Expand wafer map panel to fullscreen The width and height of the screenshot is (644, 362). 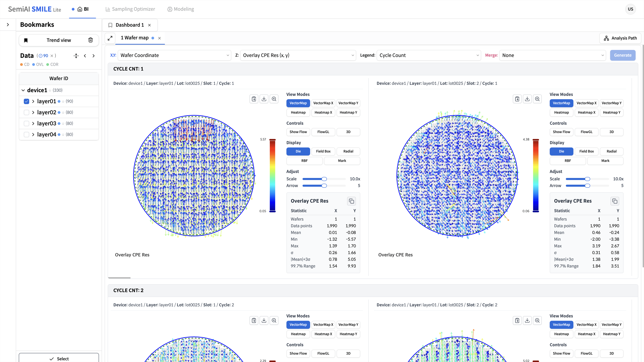coord(110,38)
